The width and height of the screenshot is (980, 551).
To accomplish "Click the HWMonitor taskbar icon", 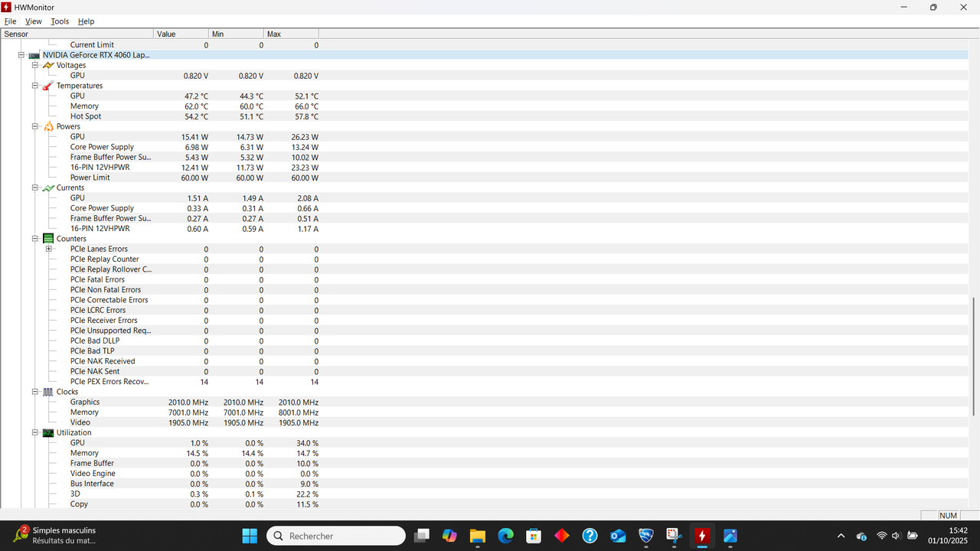I will pyautogui.click(x=702, y=536).
